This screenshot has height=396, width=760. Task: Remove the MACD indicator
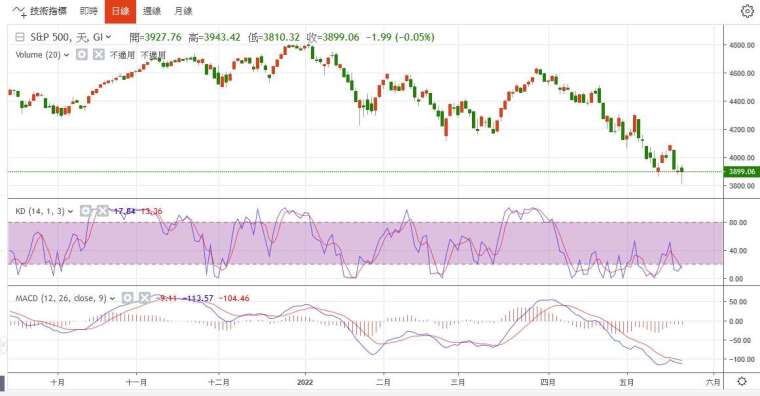(x=144, y=298)
